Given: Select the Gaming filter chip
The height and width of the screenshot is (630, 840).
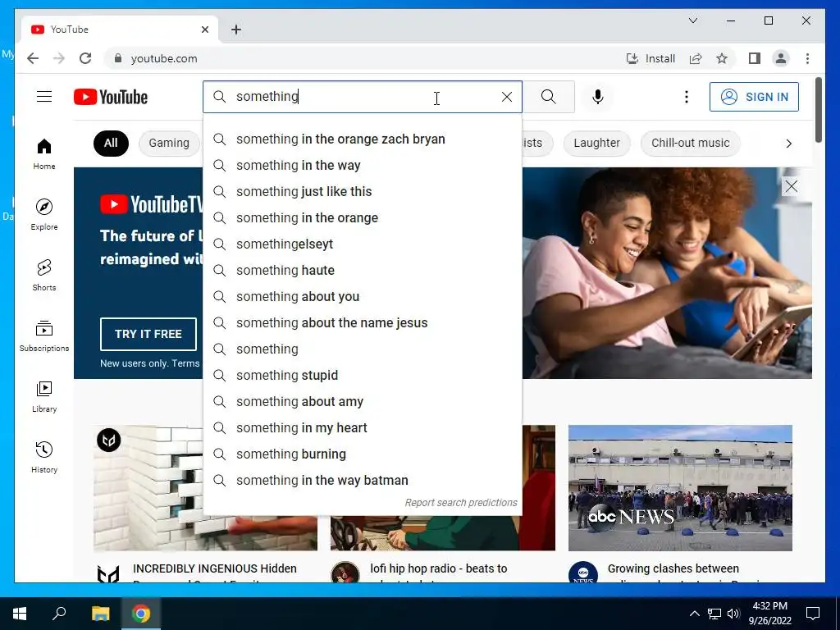Looking at the screenshot, I should click(169, 143).
